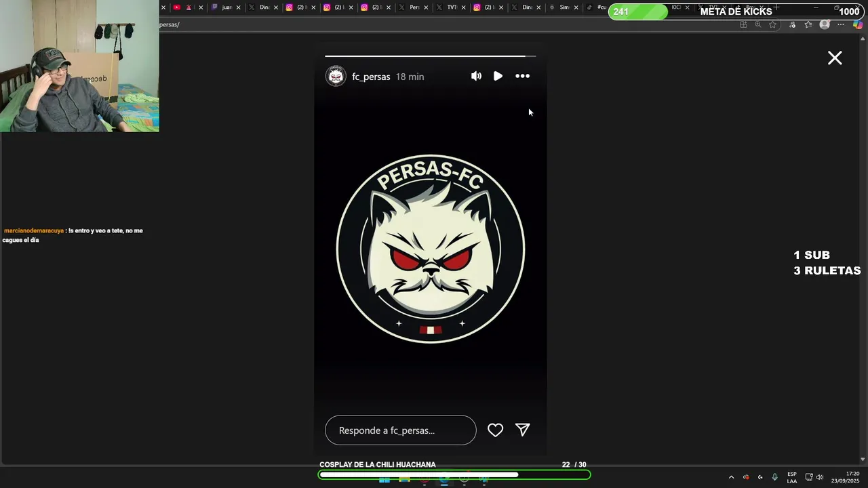This screenshot has width=868, height=488.
Task: Open the ESP LAA language switcher
Action: (x=792, y=477)
